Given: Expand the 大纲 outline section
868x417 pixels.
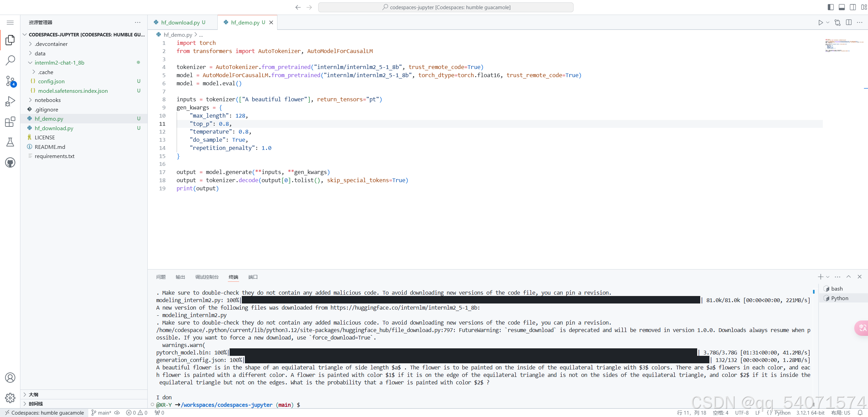Looking at the screenshot, I should (33, 394).
